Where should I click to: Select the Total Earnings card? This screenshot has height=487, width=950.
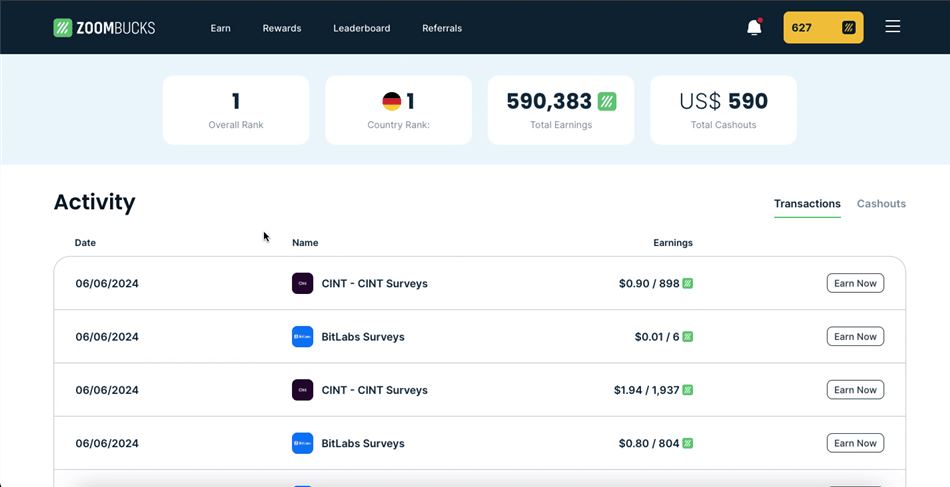coord(561,110)
